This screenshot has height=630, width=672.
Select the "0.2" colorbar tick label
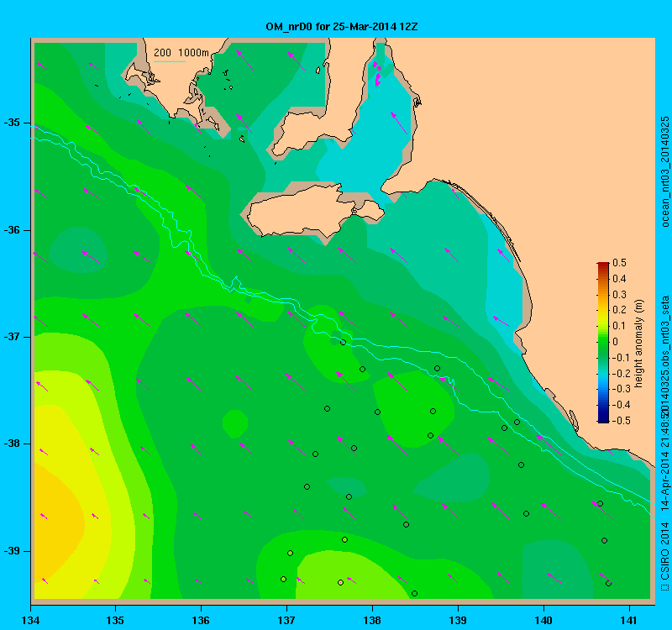click(x=619, y=310)
